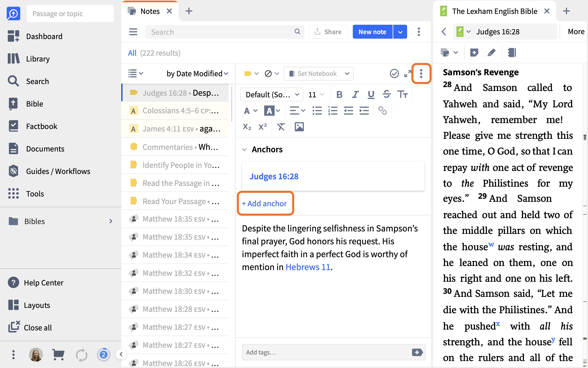The height and width of the screenshot is (368, 588).
Task: Open the Set Notebook dropdown
Action: [318, 74]
